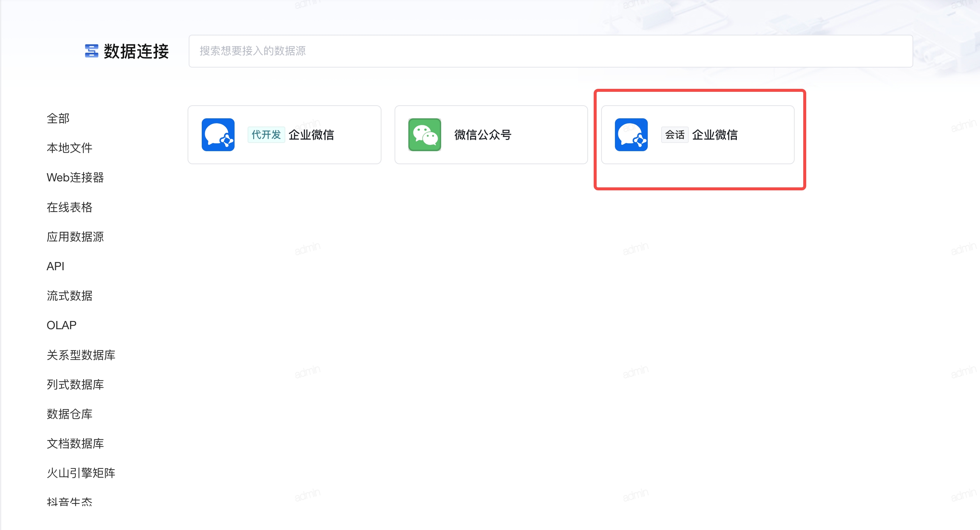Select the 流式数据 category
Image resolution: width=980 pixels, height=530 pixels.
(69, 296)
